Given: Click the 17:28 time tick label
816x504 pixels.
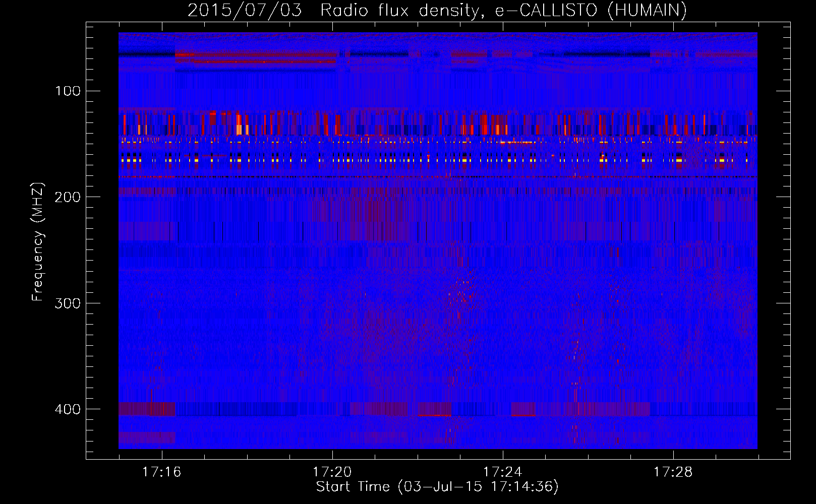Looking at the screenshot, I should [673, 472].
